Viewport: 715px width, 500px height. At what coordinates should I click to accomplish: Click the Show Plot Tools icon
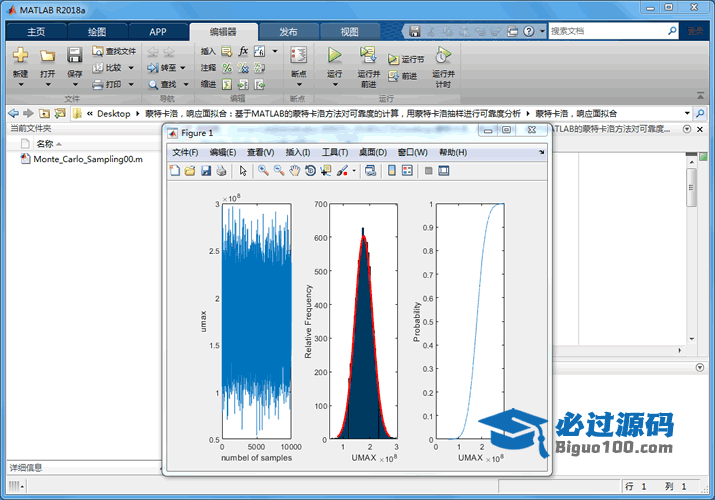[x=444, y=171]
